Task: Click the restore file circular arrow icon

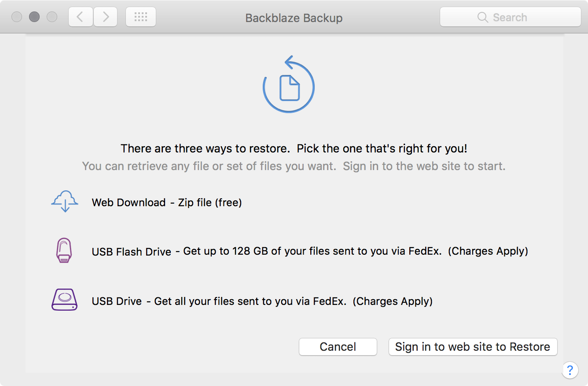Action: [289, 84]
